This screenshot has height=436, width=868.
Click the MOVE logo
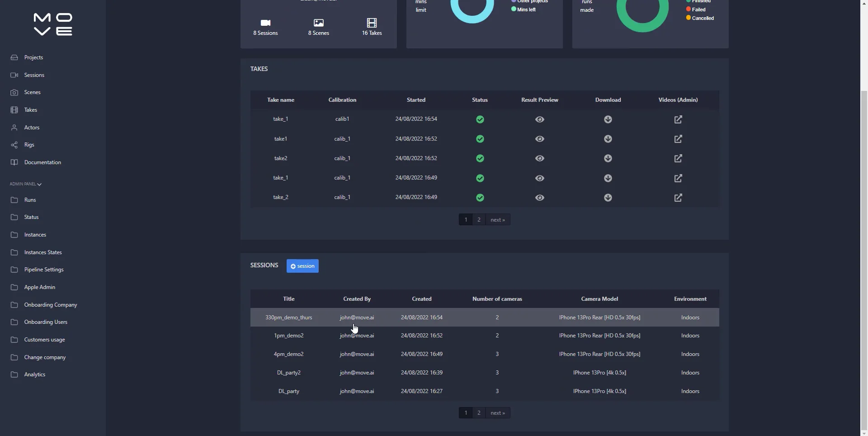coord(53,24)
